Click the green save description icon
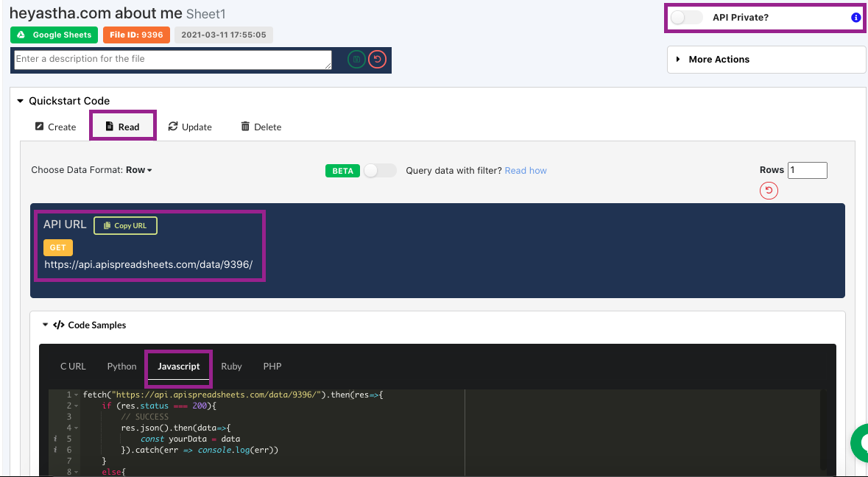The width and height of the screenshot is (868, 477). 356,60
